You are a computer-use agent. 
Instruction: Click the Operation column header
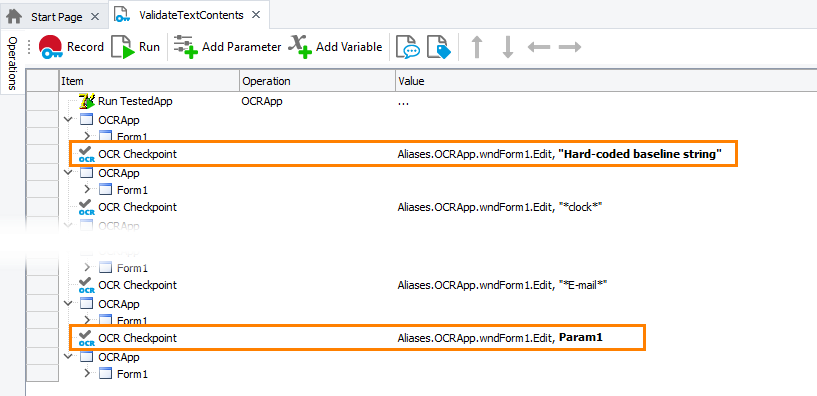[x=317, y=81]
